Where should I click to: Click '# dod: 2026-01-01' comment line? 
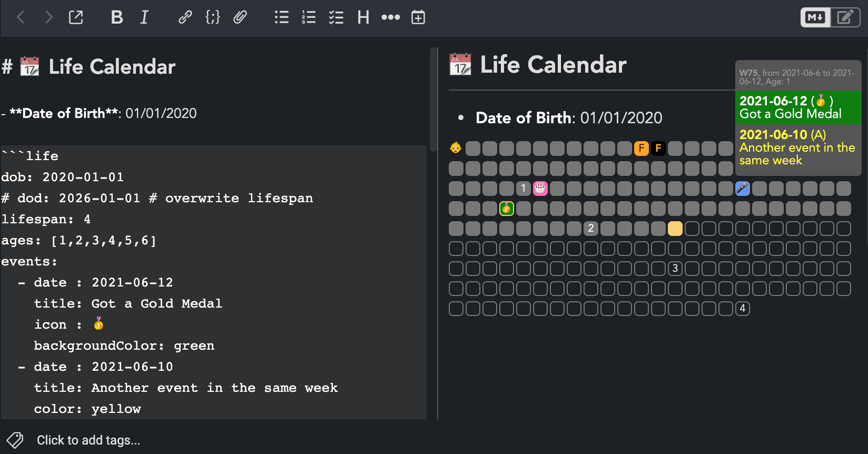click(157, 198)
